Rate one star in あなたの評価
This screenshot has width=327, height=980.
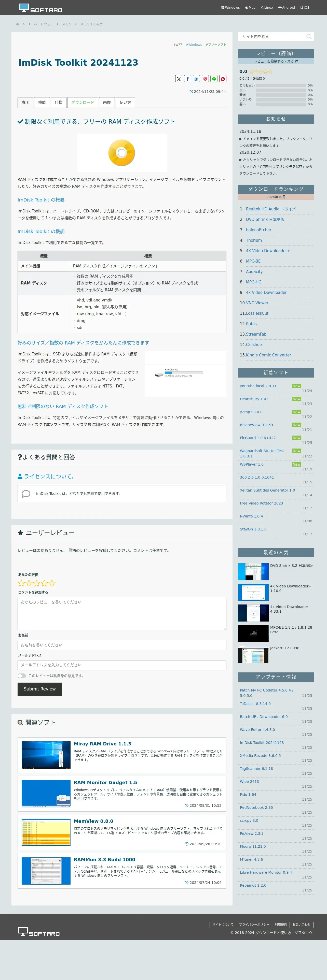coord(21,583)
